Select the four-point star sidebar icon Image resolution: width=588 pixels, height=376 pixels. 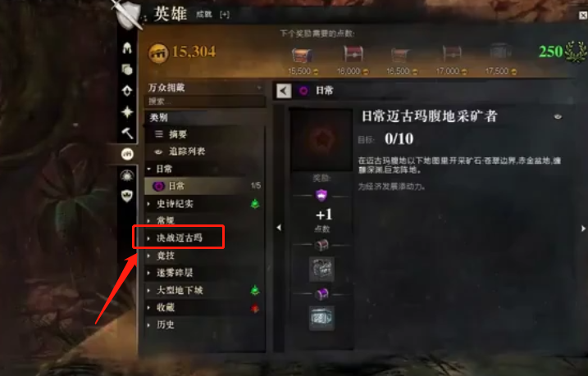coord(127,112)
